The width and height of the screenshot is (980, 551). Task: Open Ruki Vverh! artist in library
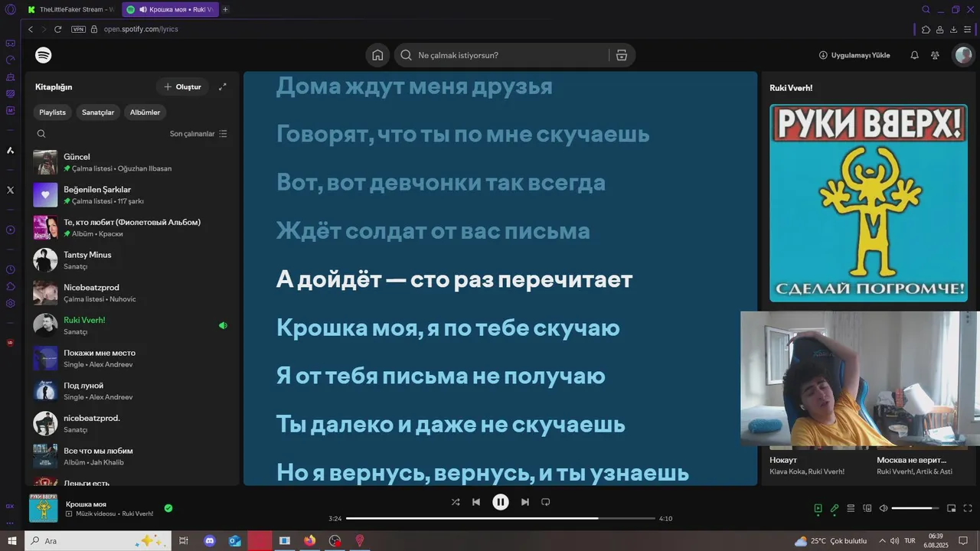pyautogui.click(x=132, y=325)
